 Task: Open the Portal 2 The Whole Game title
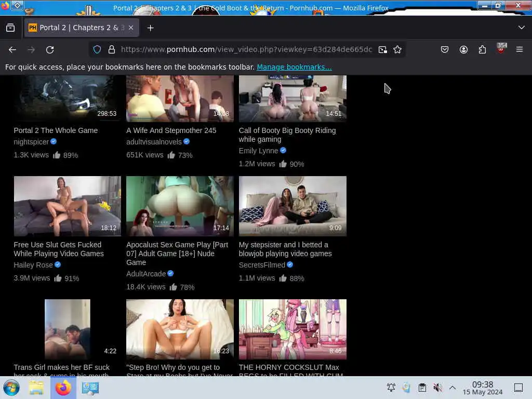click(56, 130)
